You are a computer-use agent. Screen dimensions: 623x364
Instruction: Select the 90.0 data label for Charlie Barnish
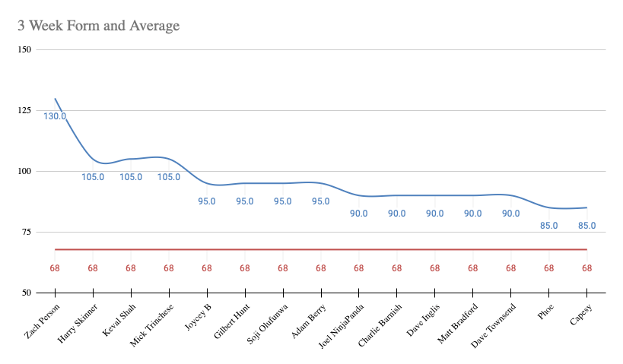pyautogui.click(x=397, y=214)
